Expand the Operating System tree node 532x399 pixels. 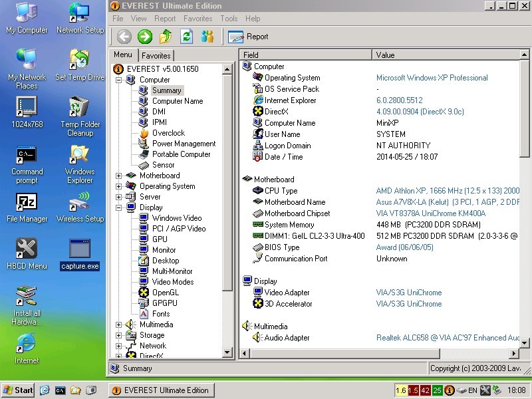[x=118, y=186]
